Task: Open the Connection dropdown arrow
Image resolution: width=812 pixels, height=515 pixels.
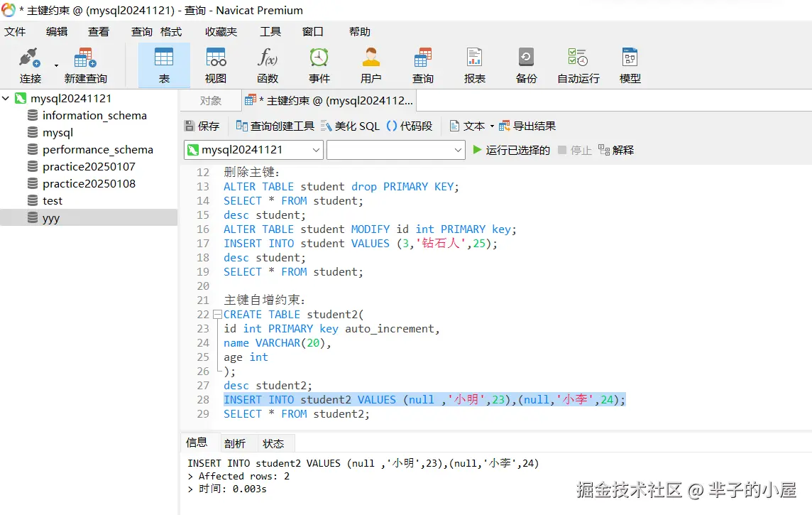Action: pyautogui.click(x=56, y=66)
